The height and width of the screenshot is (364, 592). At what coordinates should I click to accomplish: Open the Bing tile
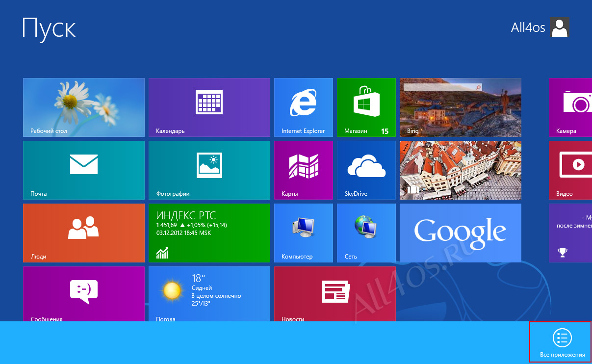click(x=461, y=107)
